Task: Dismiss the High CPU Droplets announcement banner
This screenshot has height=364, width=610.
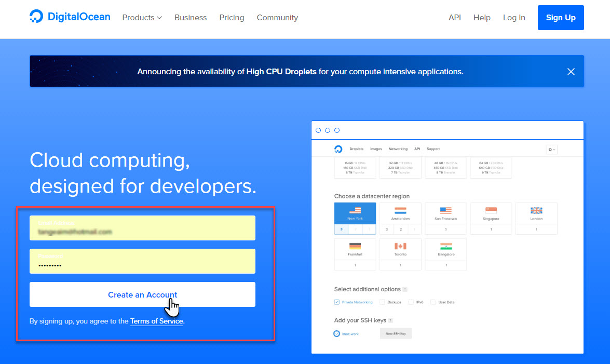Action: [x=571, y=72]
